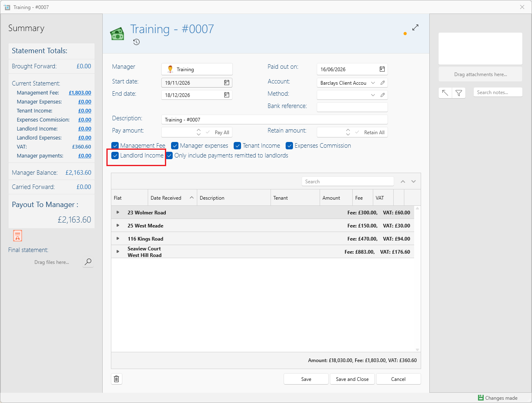Click the table Search box
Image resolution: width=532 pixels, height=403 pixels.
point(348,182)
